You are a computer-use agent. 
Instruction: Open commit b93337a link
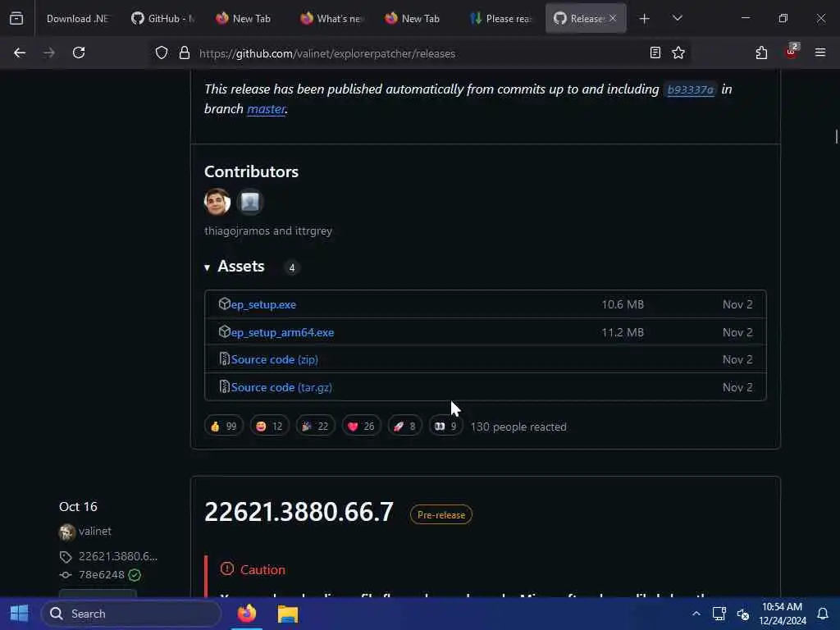(690, 89)
